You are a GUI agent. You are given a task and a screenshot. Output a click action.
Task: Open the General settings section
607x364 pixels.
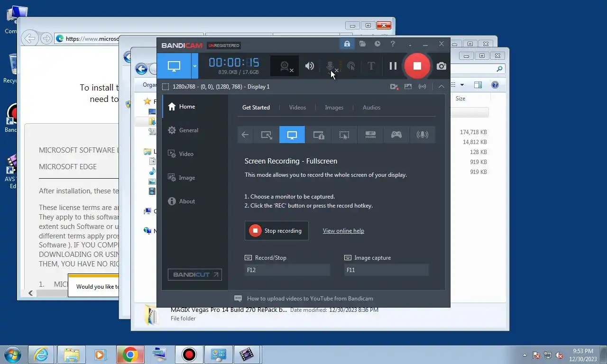click(195, 130)
